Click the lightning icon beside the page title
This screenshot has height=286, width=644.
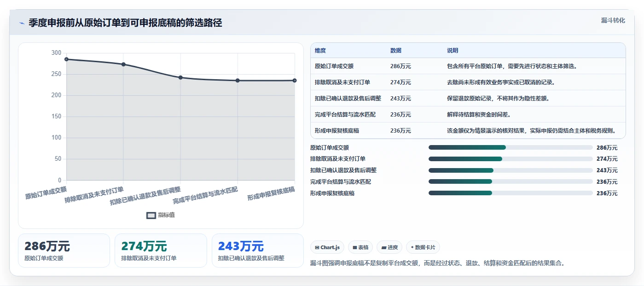(x=22, y=23)
